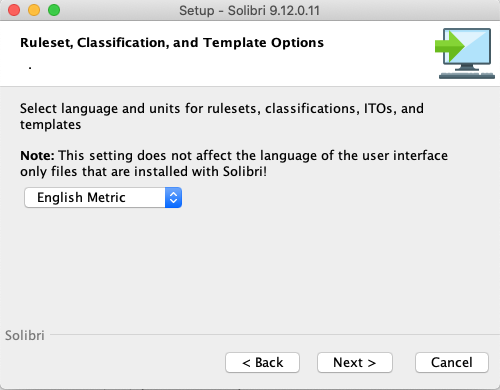Viewport: 500px width, 390px height.
Task: Click the blue arrows on language combo box
Action: coord(173,197)
